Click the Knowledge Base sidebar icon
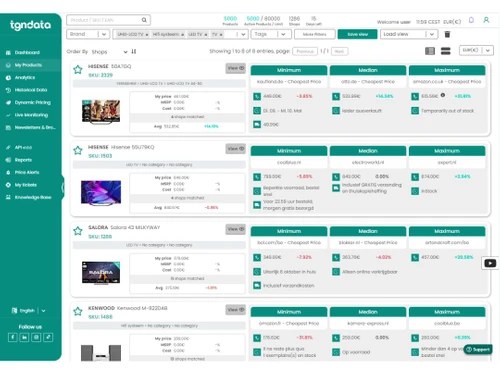This screenshot has width=500, height=375. [x=8, y=197]
